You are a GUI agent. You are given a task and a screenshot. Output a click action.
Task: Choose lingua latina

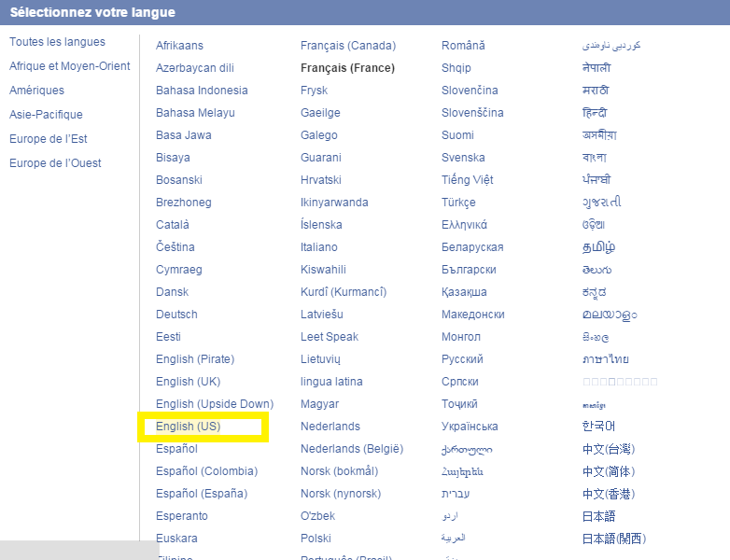[x=332, y=382]
